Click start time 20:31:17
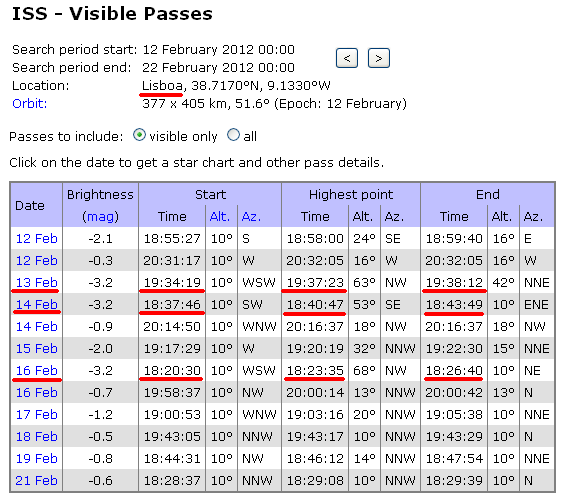 point(172,261)
